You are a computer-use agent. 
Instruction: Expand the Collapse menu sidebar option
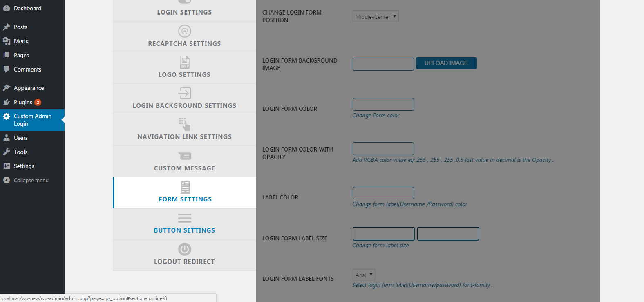(x=31, y=180)
